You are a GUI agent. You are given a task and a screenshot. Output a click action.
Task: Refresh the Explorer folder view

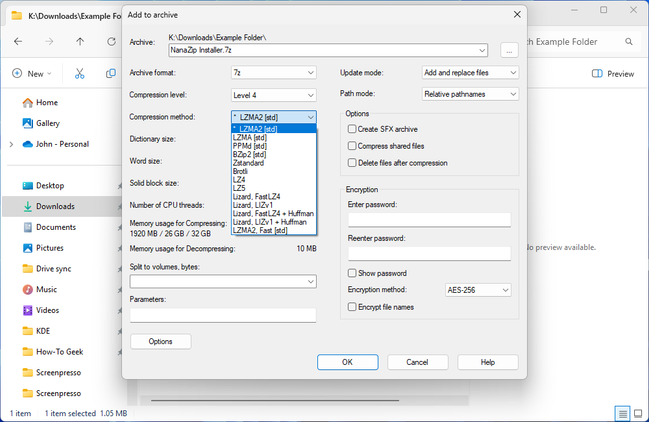tap(111, 41)
